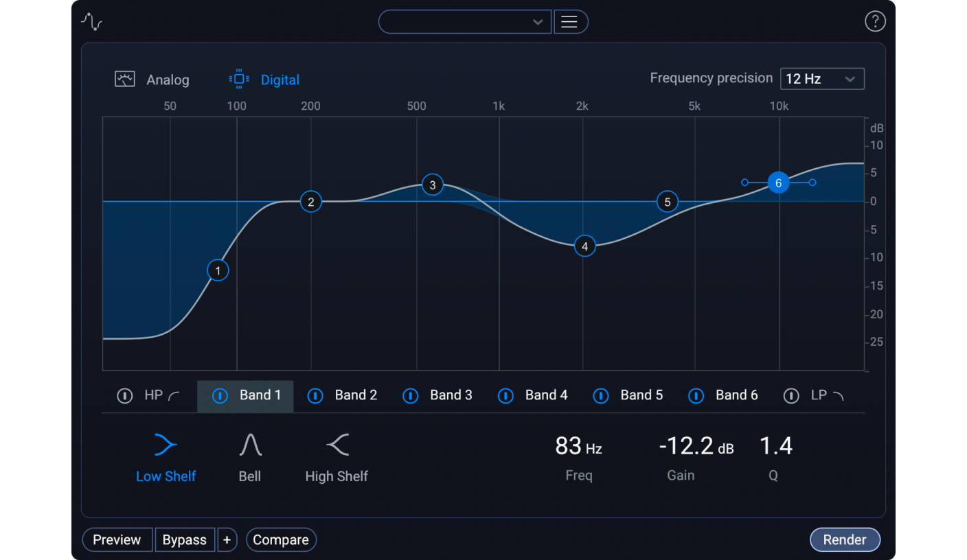Click the EQ waveform logo top left

(x=91, y=21)
